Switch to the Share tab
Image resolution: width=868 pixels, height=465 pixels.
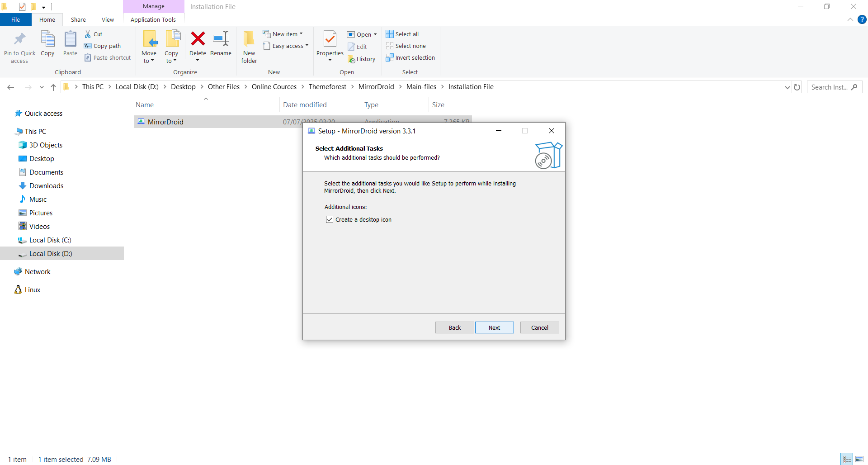tap(78, 19)
